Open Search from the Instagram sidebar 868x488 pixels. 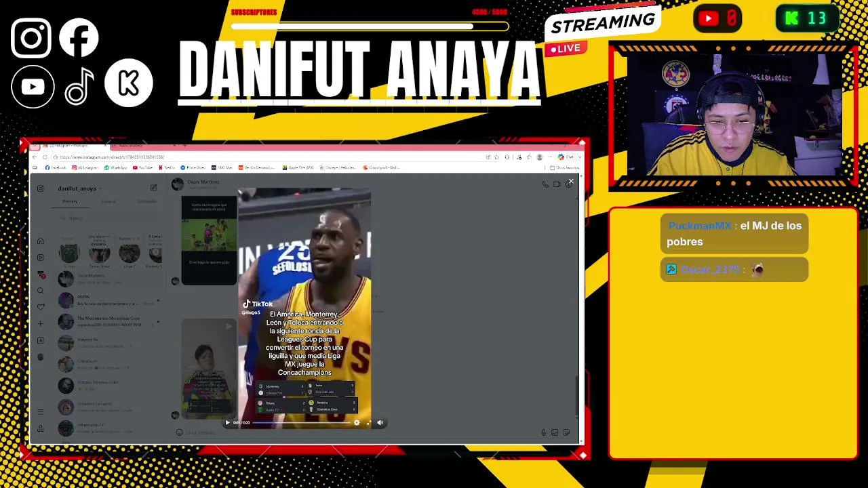pos(40,291)
